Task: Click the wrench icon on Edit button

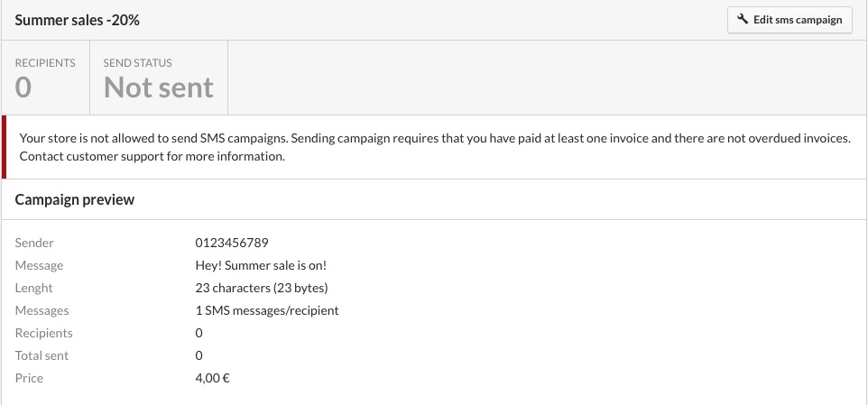Action: [x=743, y=19]
